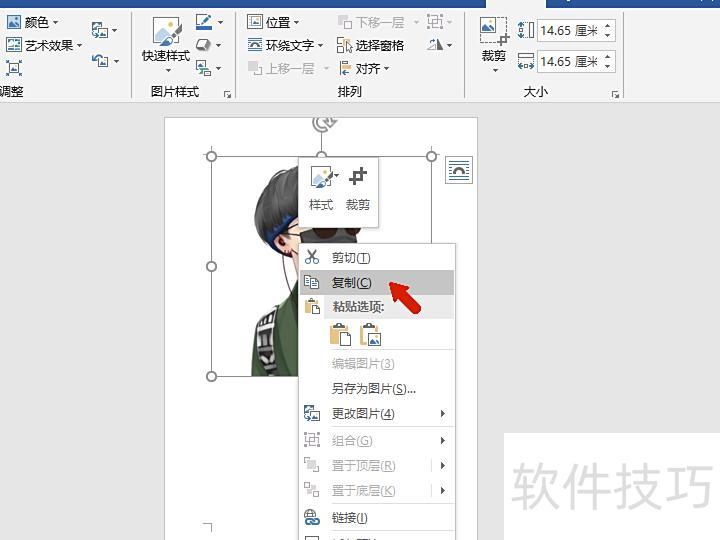Open the 图片样式 group dialog launcher

(227, 94)
